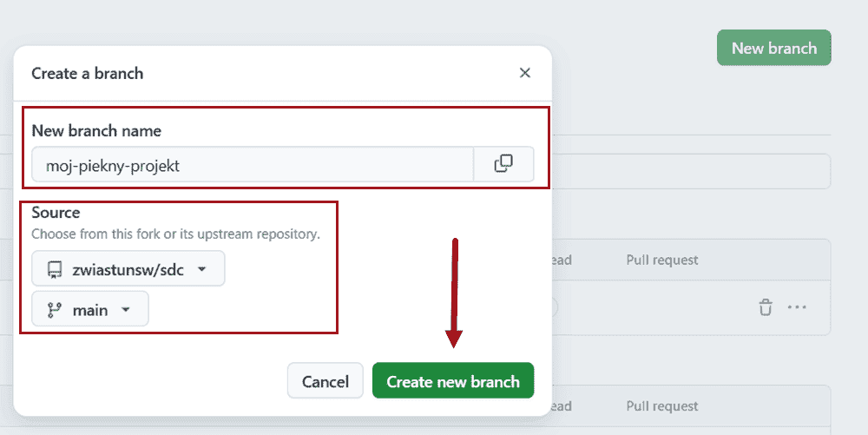The height and width of the screenshot is (435, 868).
Task: Copy the branch name to clipboard
Action: (503, 164)
